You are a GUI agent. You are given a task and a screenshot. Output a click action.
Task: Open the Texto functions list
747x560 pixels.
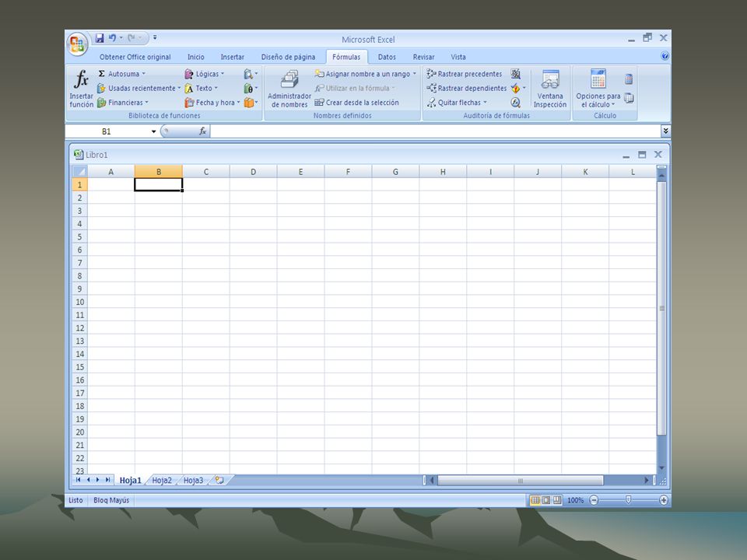[x=201, y=88]
